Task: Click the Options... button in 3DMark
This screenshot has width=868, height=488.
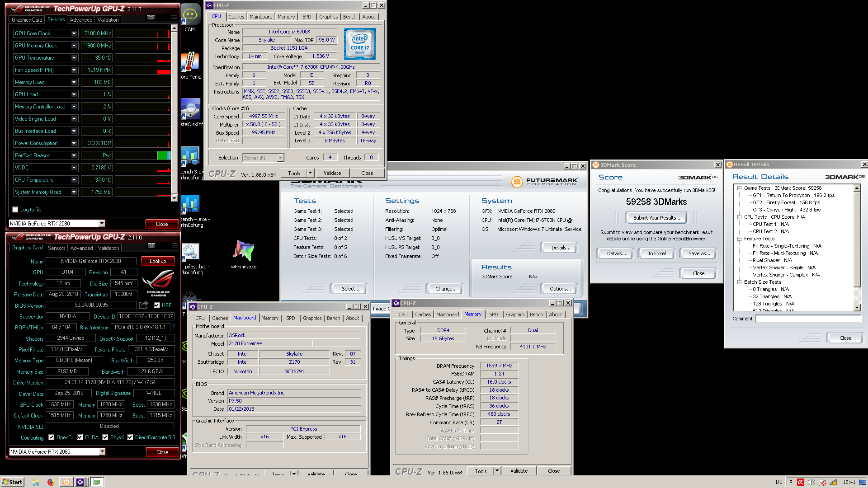Action: click(x=560, y=289)
